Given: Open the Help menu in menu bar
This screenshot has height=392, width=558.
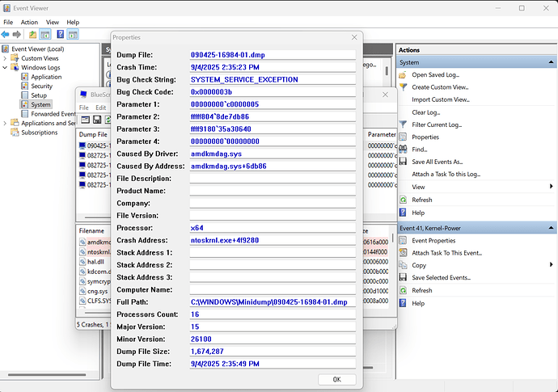Looking at the screenshot, I should 73,22.
